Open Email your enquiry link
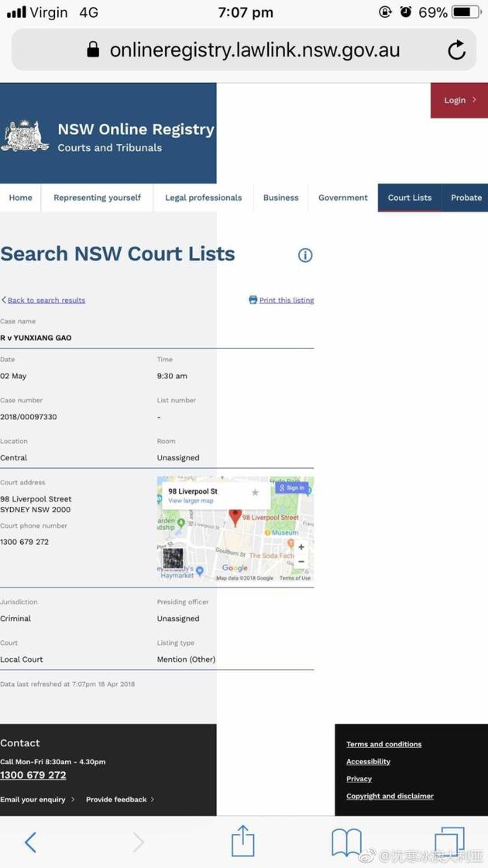The width and height of the screenshot is (488, 868). tap(38, 799)
